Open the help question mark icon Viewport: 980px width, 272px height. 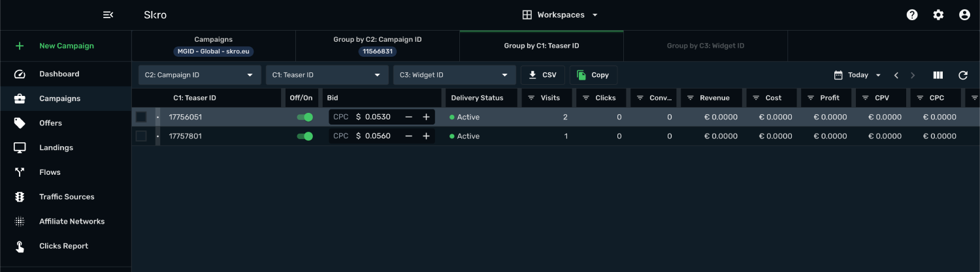tap(912, 15)
